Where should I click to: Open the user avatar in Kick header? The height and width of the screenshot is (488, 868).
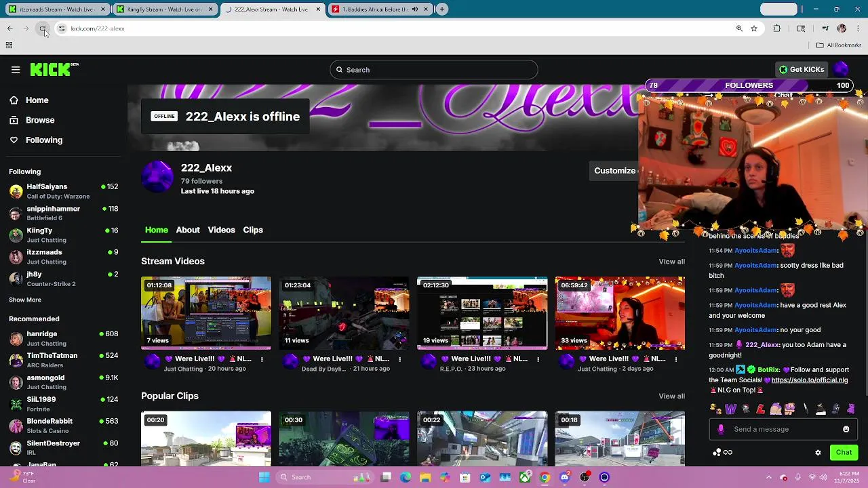[842, 69]
